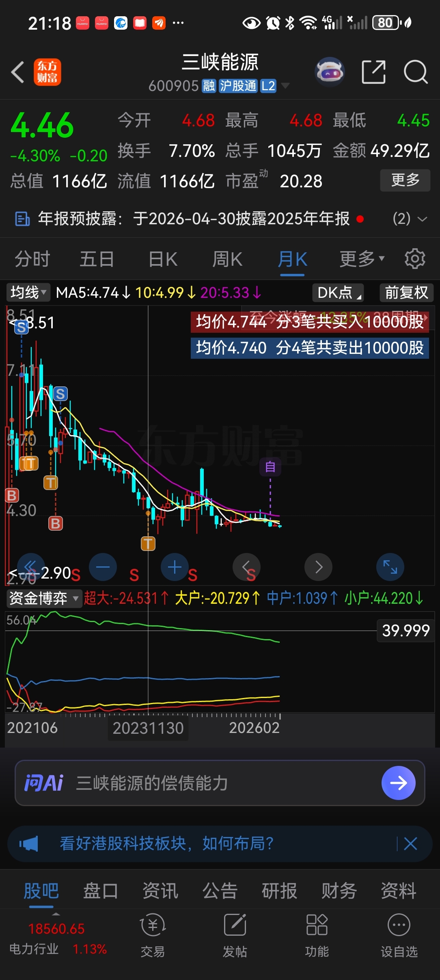440x980 pixels.
Task: Close the 港股科技板块 banner
Action: (410, 844)
